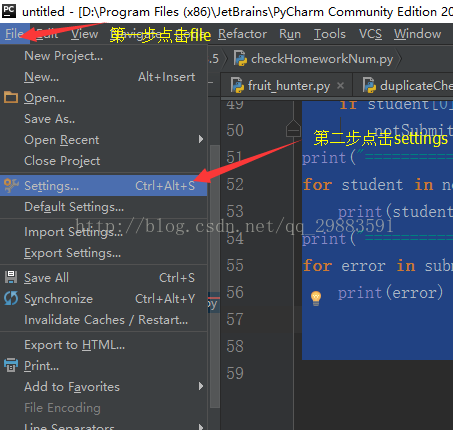The width and height of the screenshot is (453, 430).
Task: Close the fruit_hunter.py tab
Action: pos(340,86)
